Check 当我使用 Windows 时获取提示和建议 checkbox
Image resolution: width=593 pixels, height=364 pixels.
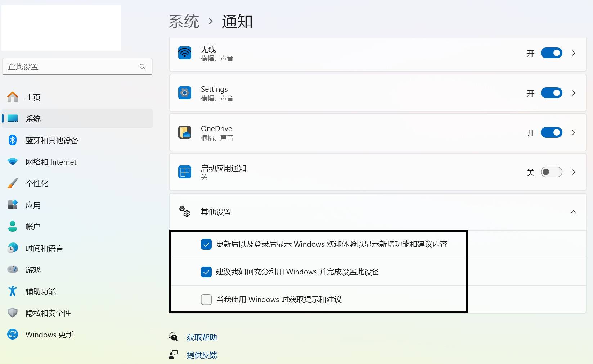click(x=206, y=299)
